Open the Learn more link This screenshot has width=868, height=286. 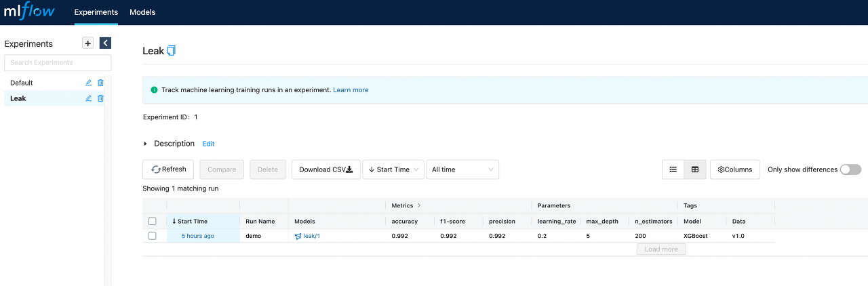(x=351, y=89)
